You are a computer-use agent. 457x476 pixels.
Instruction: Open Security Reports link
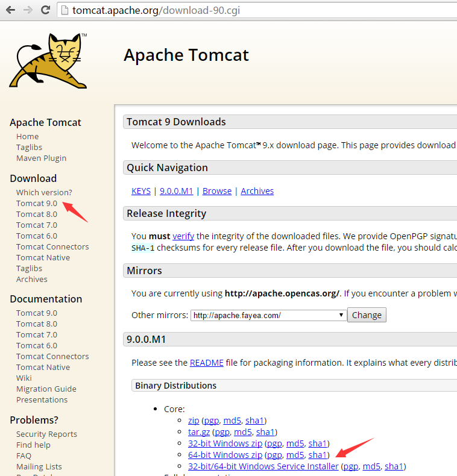[46, 434]
